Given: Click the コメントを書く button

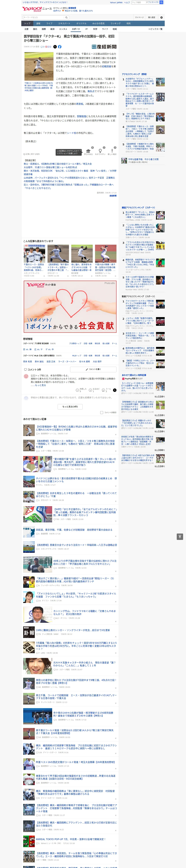Looking at the screenshot, I should [93, 369].
